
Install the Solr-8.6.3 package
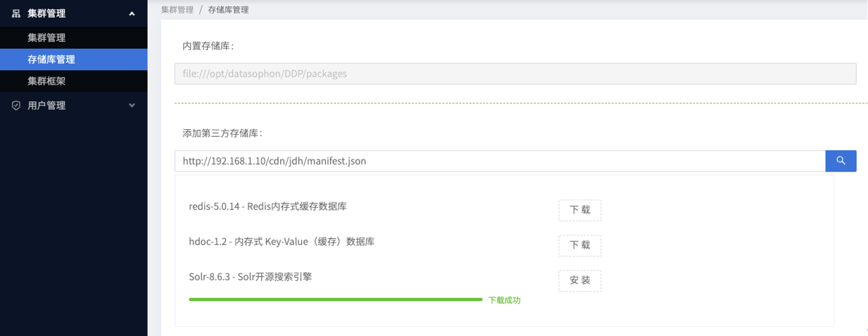pos(579,281)
